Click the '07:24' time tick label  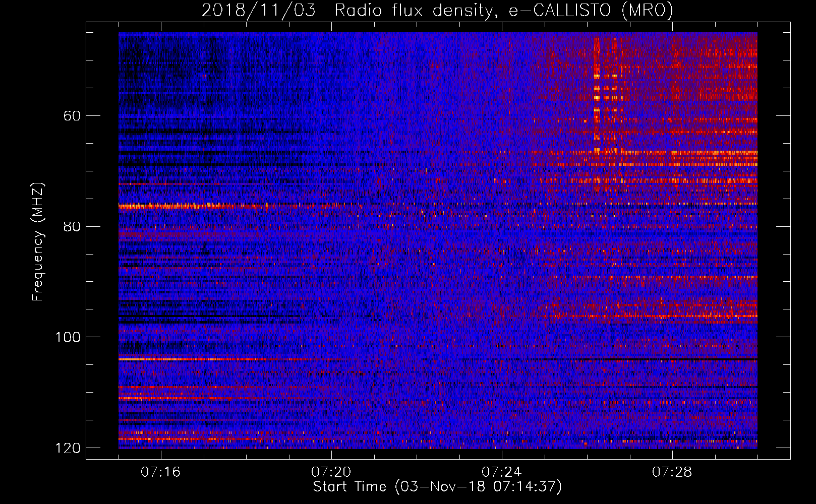(501, 472)
